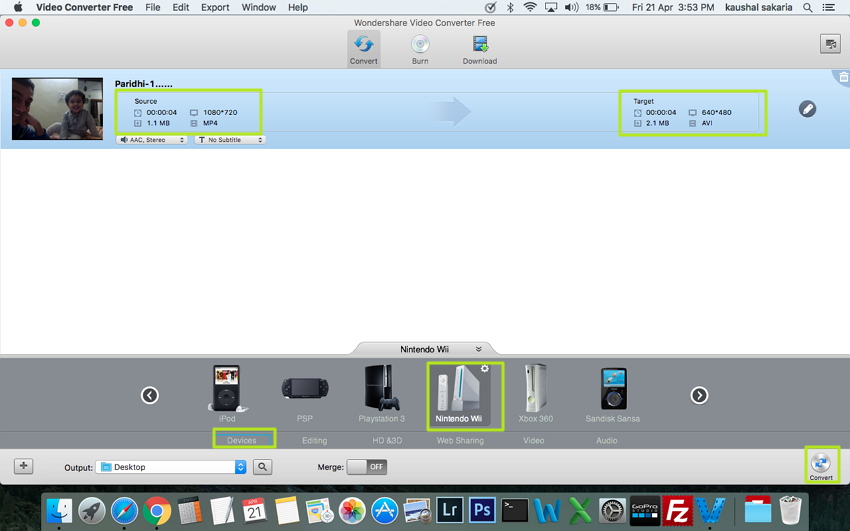
Task: Click the target format AVI
Action: pyautogui.click(x=707, y=123)
